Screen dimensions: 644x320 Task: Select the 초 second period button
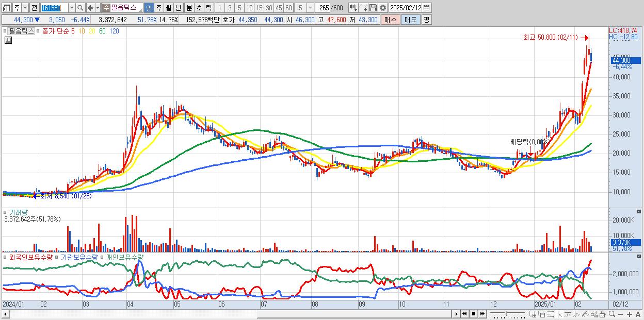point(199,8)
